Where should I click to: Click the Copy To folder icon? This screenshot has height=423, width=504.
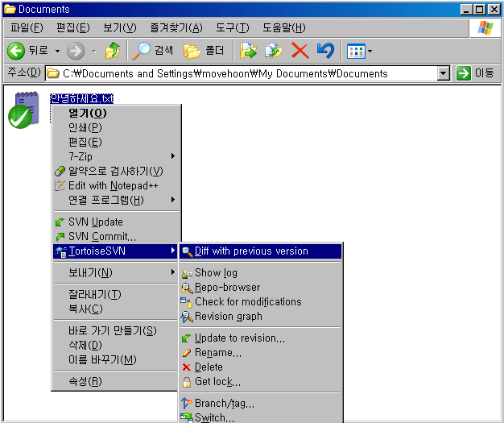pos(274,51)
